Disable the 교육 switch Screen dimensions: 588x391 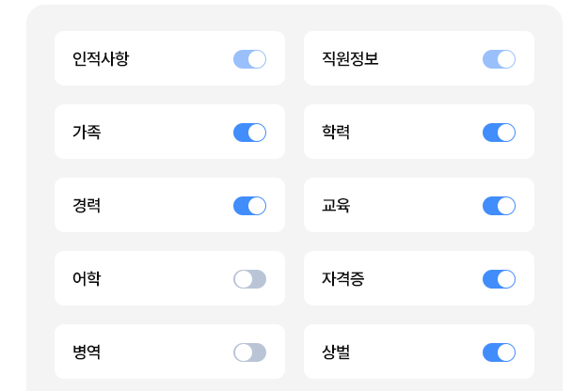(x=499, y=206)
